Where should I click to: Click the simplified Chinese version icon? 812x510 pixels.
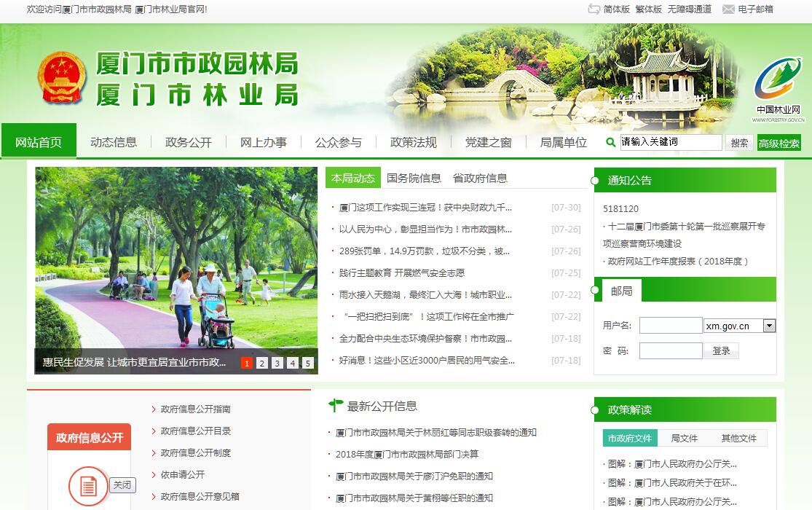[x=594, y=9]
